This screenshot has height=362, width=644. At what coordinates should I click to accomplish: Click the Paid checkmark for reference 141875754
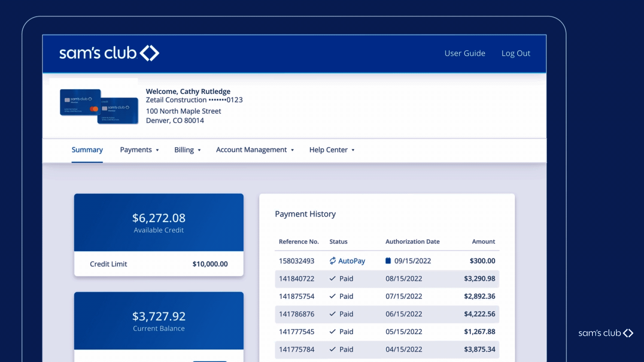click(332, 296)
